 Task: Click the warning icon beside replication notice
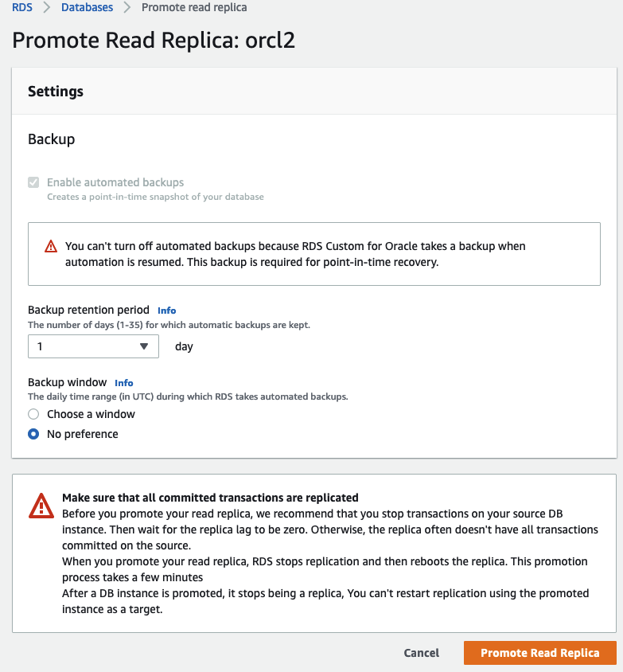41,505
